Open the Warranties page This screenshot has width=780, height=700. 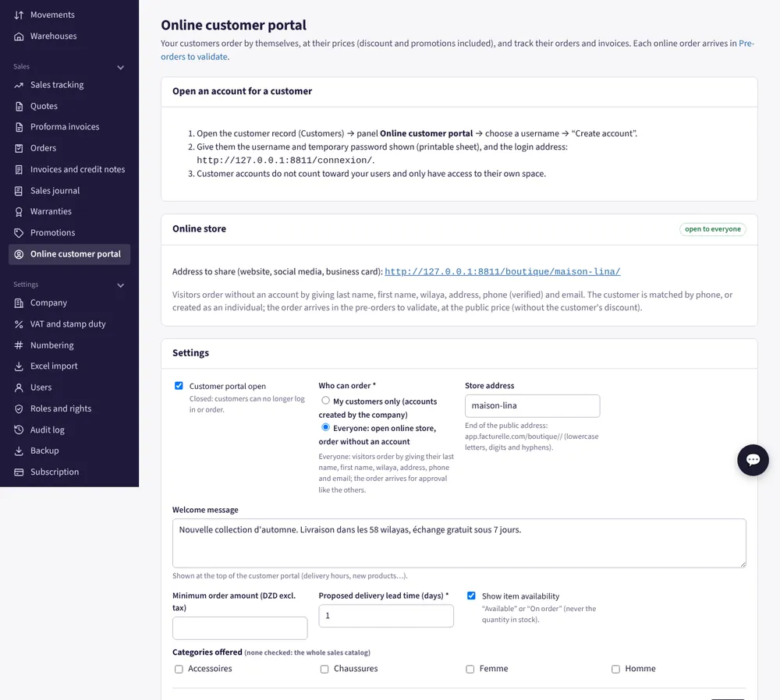point(69,212)
